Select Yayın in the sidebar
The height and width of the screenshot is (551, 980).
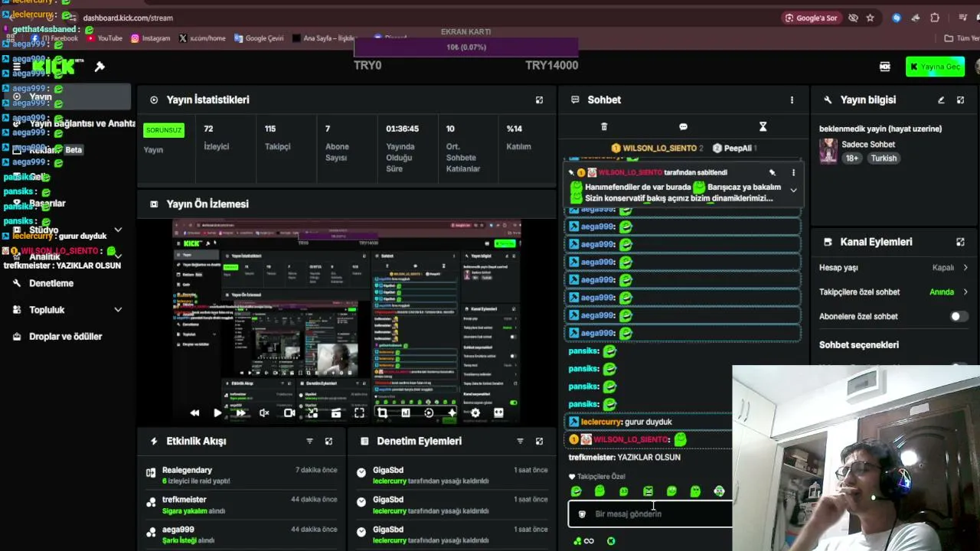(x=66, y=97)
